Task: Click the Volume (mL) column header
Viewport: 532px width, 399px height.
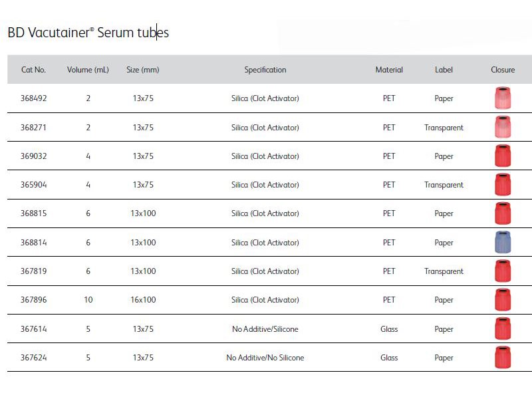Action: pos(88,70)
